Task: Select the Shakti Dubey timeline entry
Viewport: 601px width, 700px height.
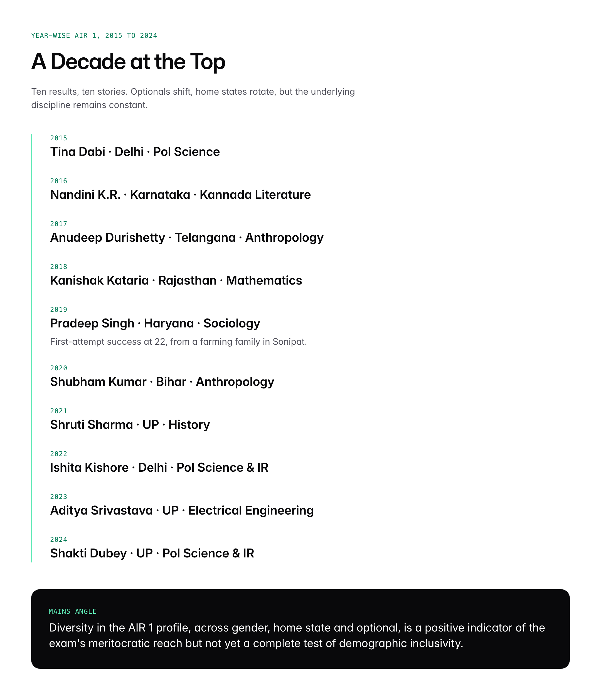Action: [x=152, y=554]
